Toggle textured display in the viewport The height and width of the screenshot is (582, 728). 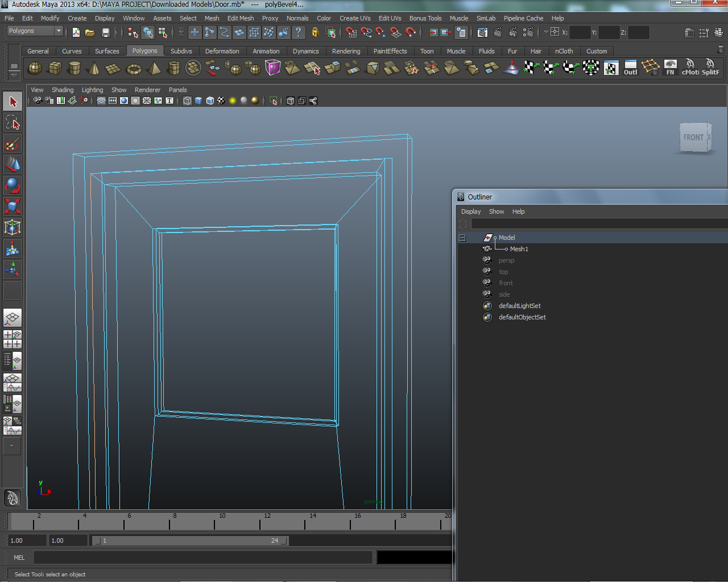pos(221,101)
